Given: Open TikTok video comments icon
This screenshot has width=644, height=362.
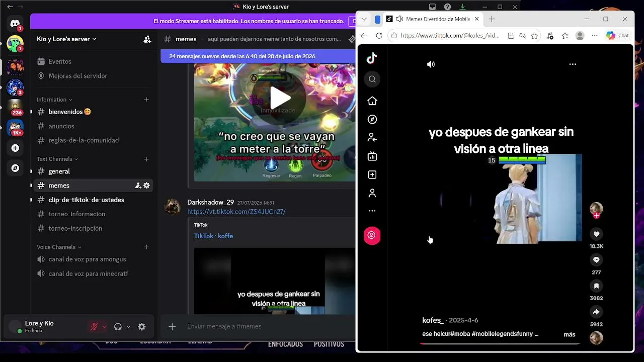Looking at the screenshot, I should (596, 260).
